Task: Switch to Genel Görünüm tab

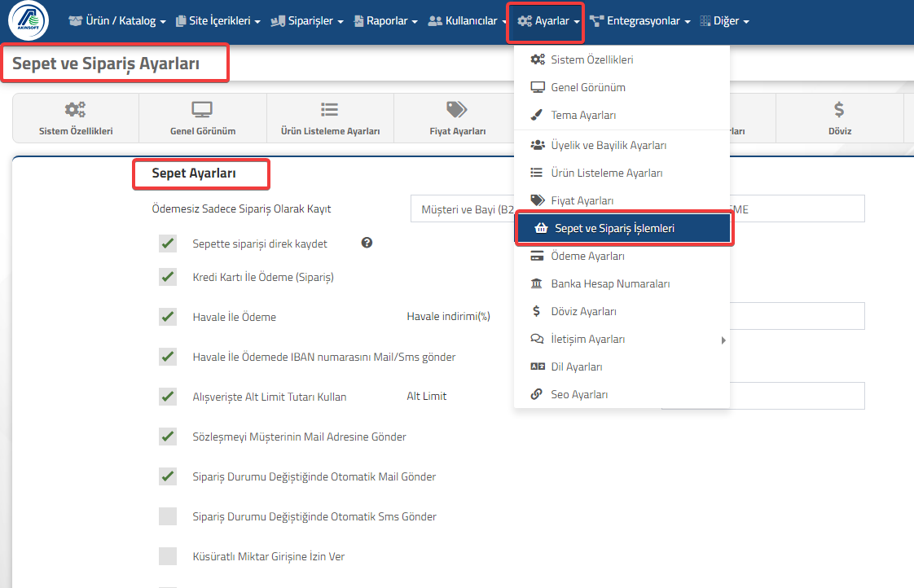Action: pyautogui.click(x=203, y=118)
